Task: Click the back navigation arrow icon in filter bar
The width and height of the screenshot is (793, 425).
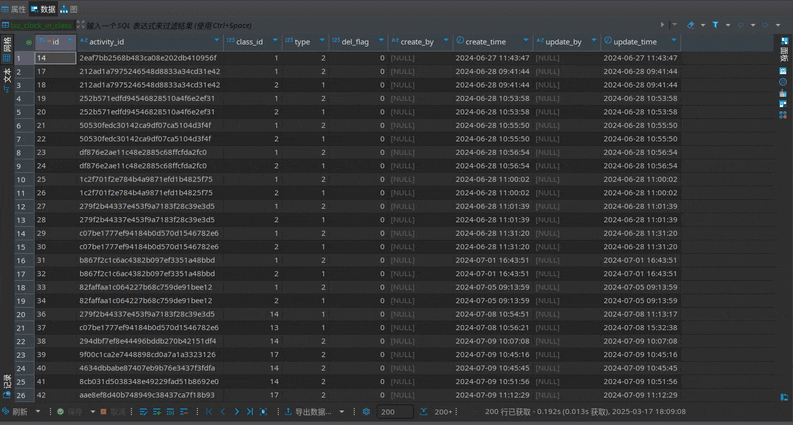Action: point(741,25)
